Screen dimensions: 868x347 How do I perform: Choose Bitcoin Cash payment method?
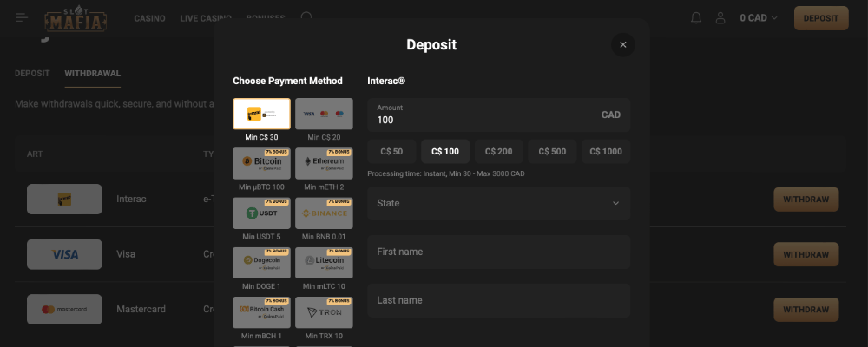(262, 312)
